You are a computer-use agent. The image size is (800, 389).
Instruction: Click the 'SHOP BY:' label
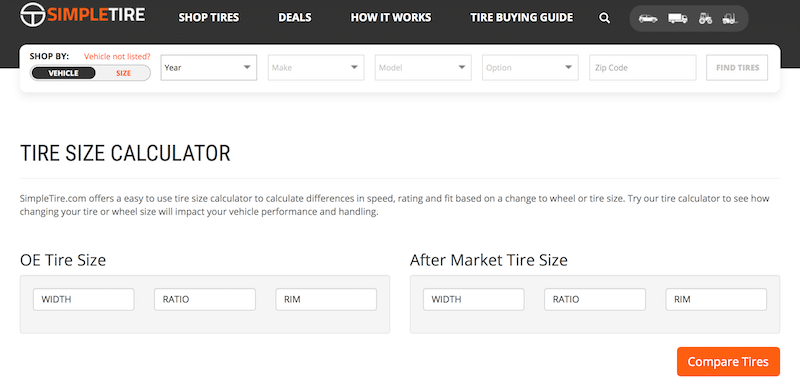[49, 56]
